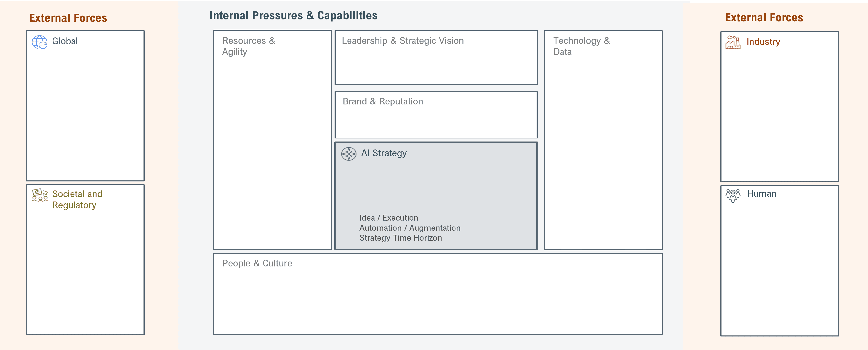The height and width of the screenshot is (350, 868).
Task: Click the AI Strategy title
Action: tap(384, 153)
